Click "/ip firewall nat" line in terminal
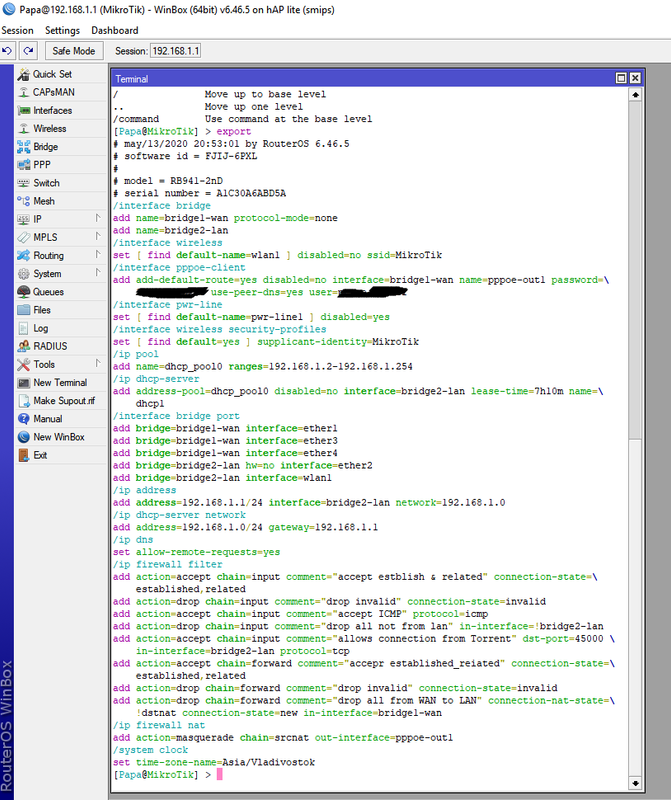This screenshot has width=671, height=800. pyautogui.click(x=159, y=725)
